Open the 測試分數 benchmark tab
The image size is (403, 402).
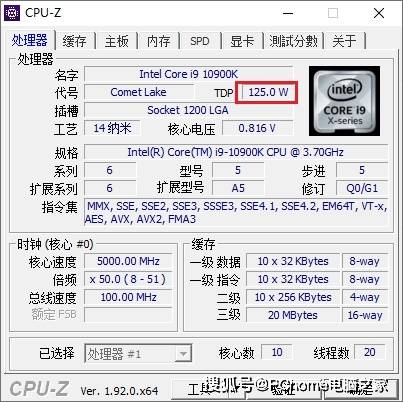click(x=293, y=41)
